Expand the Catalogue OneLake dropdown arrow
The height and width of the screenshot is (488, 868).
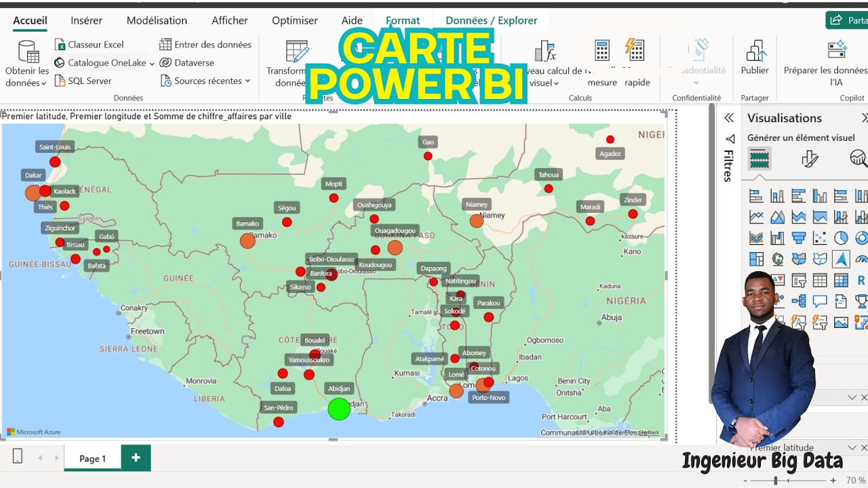click(x=152, y=63)
